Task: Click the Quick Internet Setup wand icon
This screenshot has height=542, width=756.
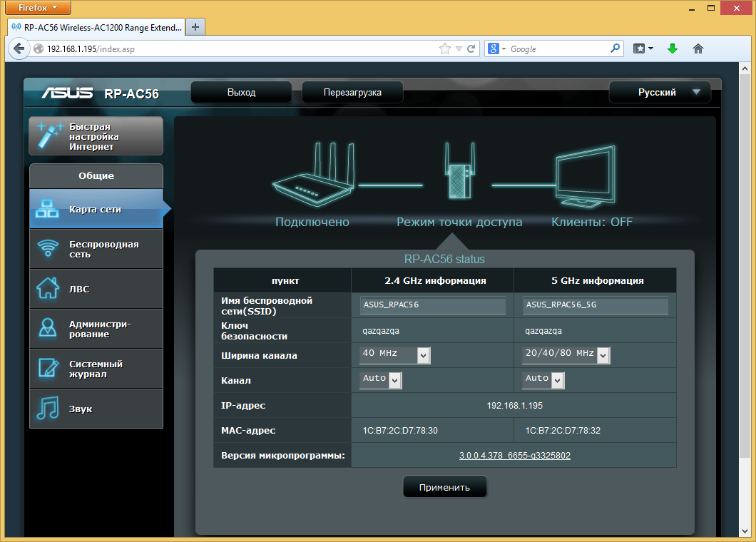Action: tap(50, 135)
